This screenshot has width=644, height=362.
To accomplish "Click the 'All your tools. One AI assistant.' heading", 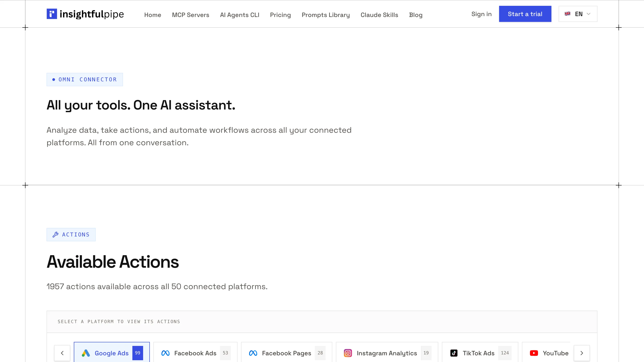I will [x=141, y=105].
